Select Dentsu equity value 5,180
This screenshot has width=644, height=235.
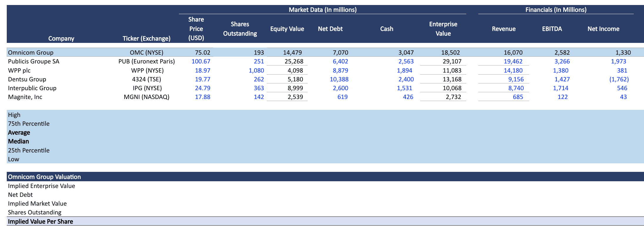coord(295,79)
